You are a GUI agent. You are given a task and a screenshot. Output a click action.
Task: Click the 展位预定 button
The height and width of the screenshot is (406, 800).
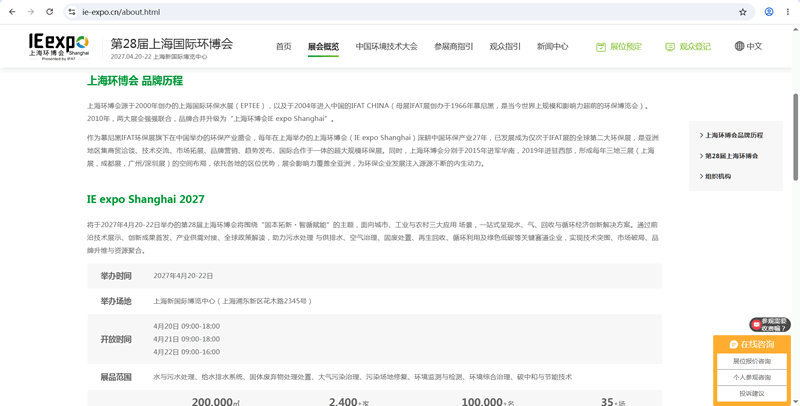[619, 47]
